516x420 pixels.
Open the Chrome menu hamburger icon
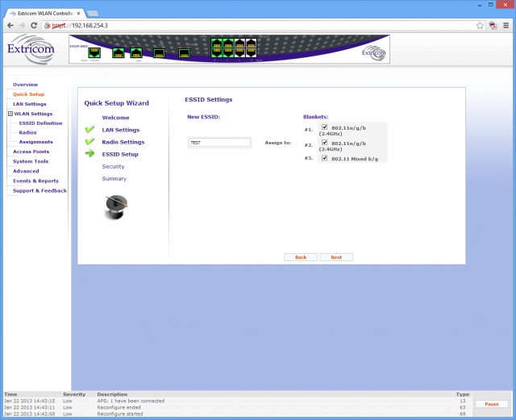click(x=506, y=25)
